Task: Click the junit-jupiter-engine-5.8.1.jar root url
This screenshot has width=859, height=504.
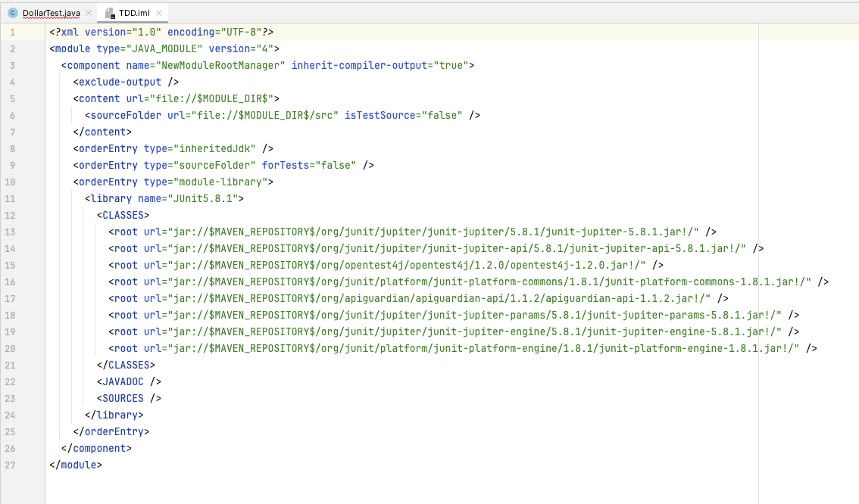Action: (x=475, y=331)
